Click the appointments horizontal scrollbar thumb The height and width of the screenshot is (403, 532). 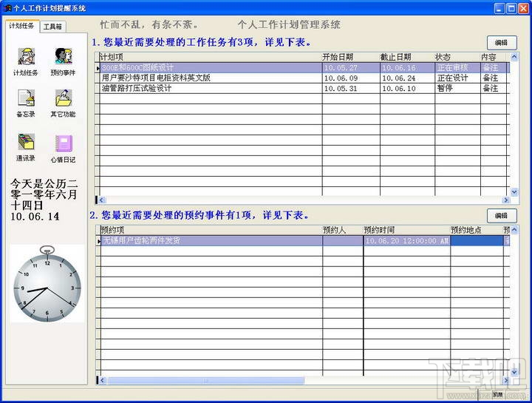(x=206, y=381)
